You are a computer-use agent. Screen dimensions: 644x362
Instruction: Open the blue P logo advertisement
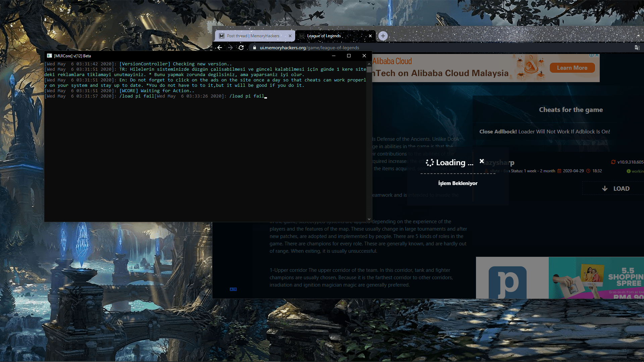pos(512,278)
